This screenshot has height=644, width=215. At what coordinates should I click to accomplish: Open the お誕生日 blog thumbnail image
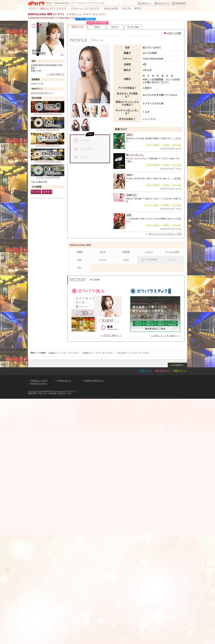coord(119,197)
